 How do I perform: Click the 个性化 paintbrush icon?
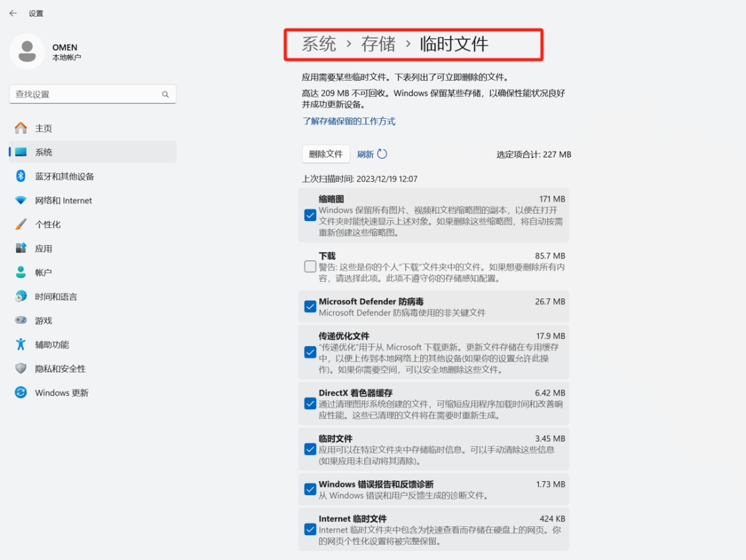tap(21, 224)
